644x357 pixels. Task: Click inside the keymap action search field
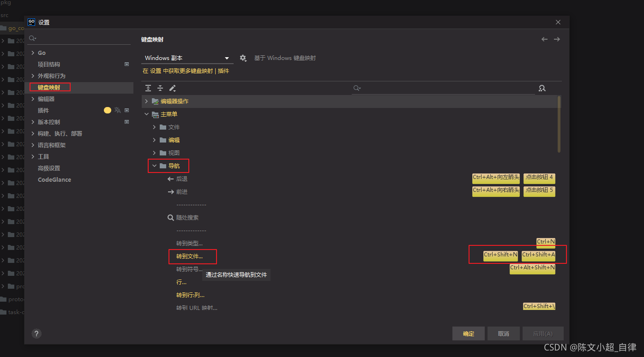[443, 88]
